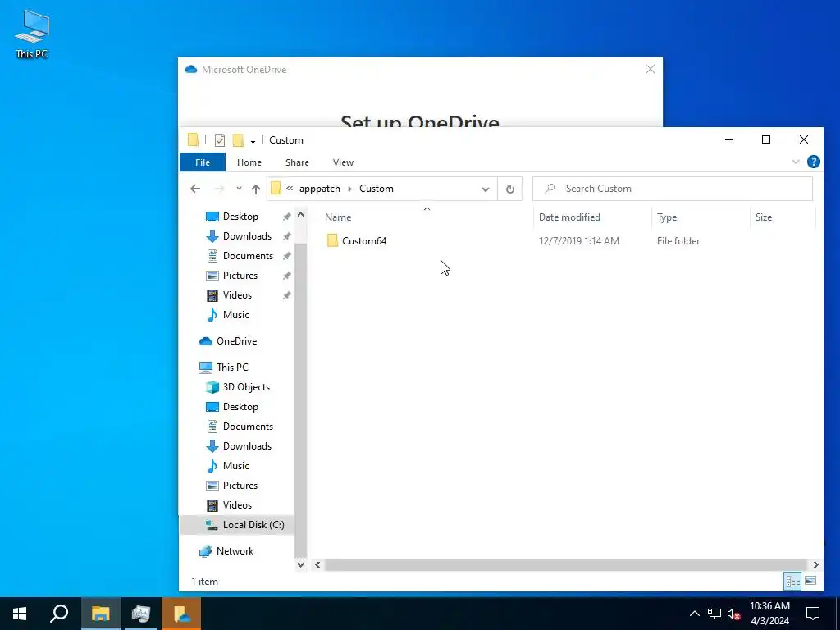Click the orange highlighted taskbar app
This screenshot has height=630, width=840.
tap(181, 614)
